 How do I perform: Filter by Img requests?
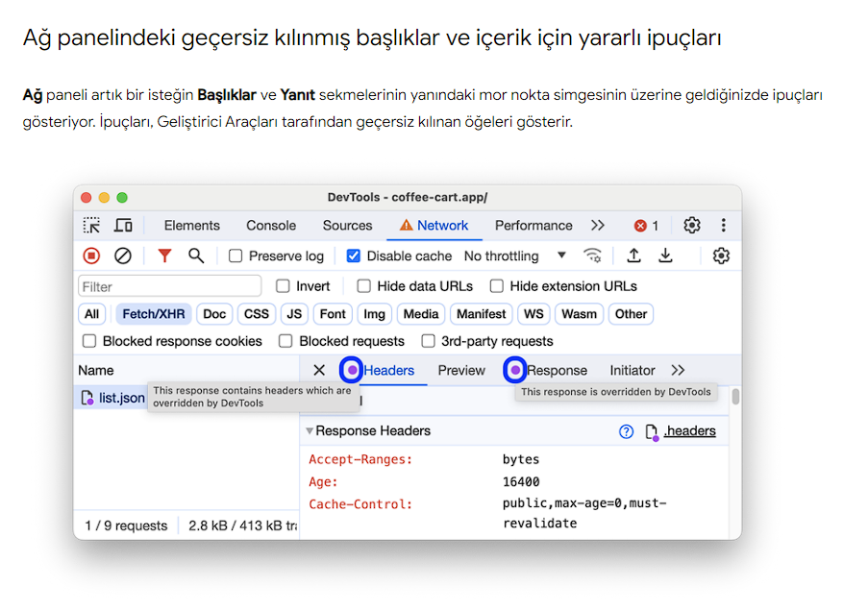coord(374,314)
